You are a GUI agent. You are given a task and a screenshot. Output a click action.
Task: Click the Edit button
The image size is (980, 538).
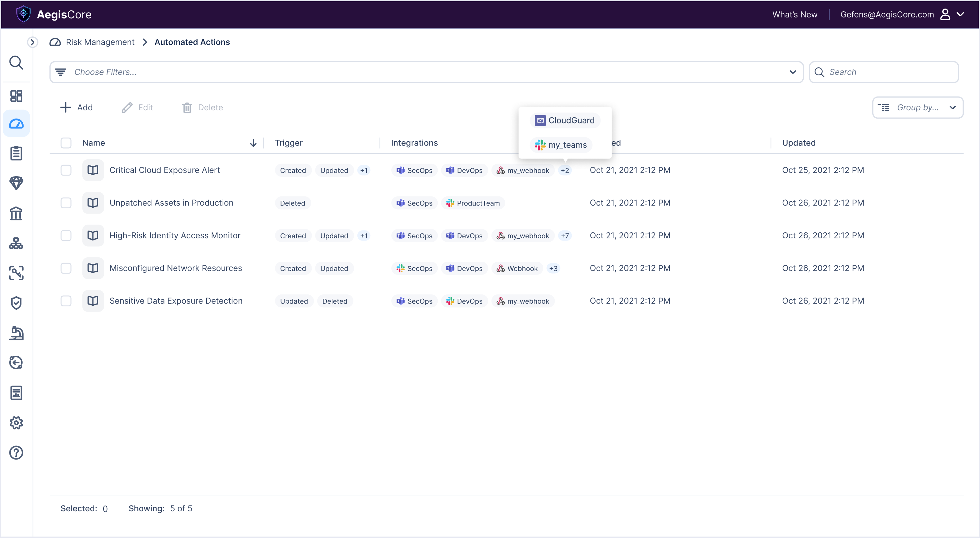[137, 108]
